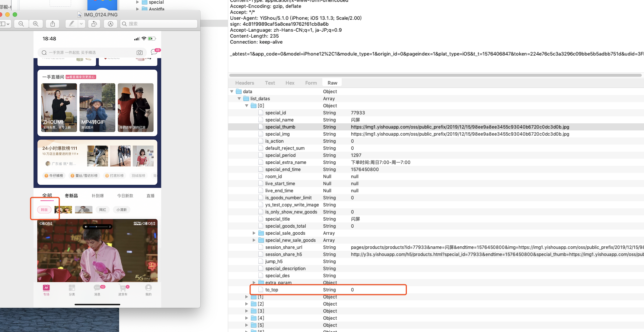Collapse the list_datas array node
The image size is (644, 332).
[239, 99]
